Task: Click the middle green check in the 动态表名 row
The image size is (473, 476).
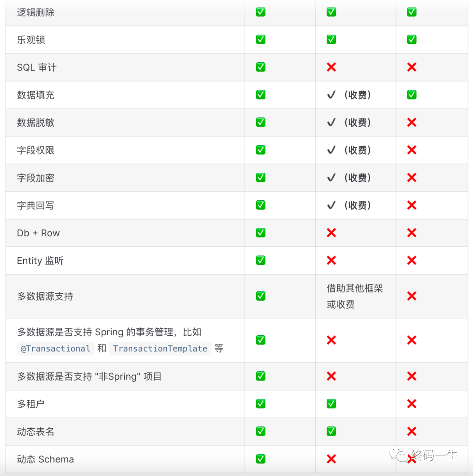Action: [x=331, y=431]
